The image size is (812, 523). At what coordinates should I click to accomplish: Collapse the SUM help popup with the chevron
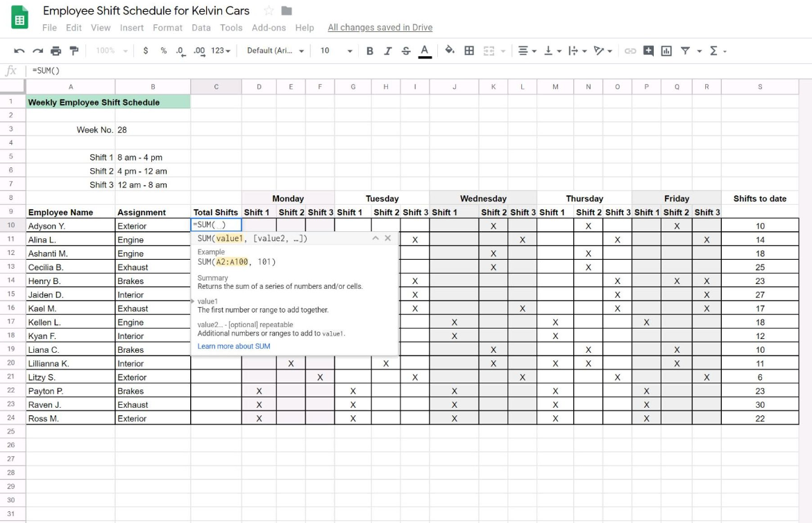click(x=375, y=238)
